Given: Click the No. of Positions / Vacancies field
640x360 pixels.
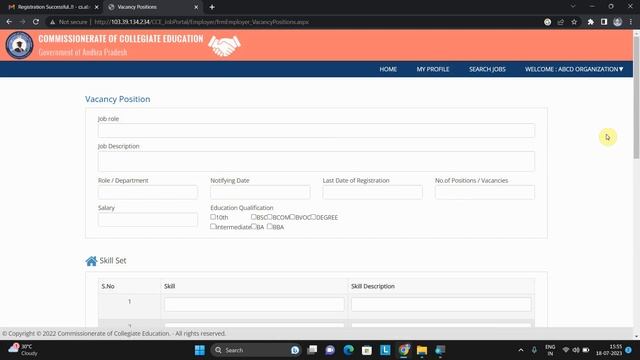Looking at the screenshot, I should (484, 192).
